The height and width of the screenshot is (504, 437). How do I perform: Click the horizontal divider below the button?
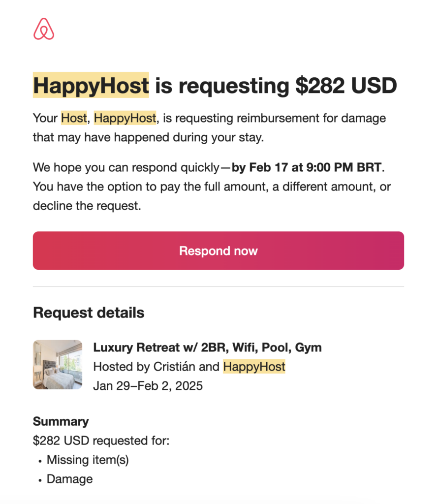click(x=218, y=286)
